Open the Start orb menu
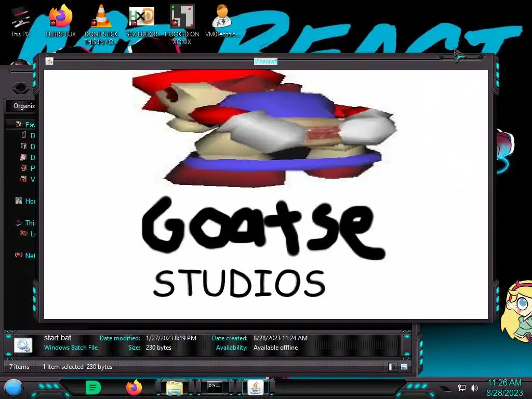Image resolution: width=532 pixels, height=399 pixels. pyautogui.click(x=14, y=388)
